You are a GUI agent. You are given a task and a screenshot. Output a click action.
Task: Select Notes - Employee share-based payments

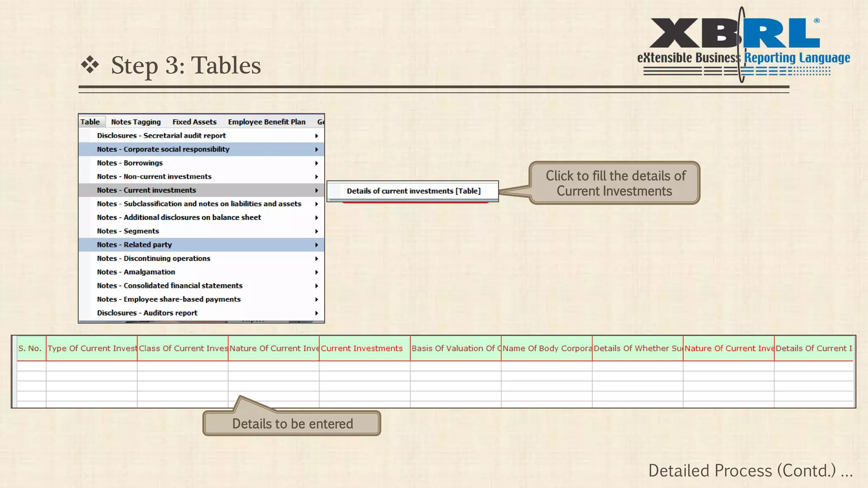[x=201, y=299]
